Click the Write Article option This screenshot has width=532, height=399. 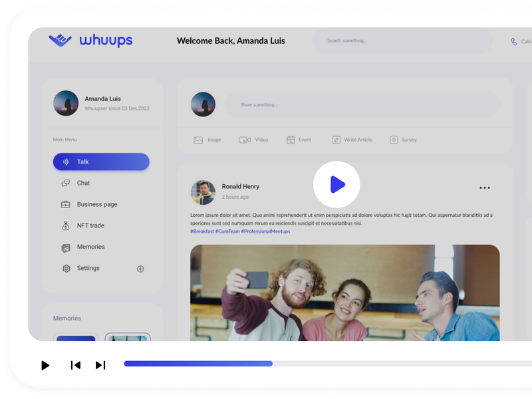pos(352,140)
